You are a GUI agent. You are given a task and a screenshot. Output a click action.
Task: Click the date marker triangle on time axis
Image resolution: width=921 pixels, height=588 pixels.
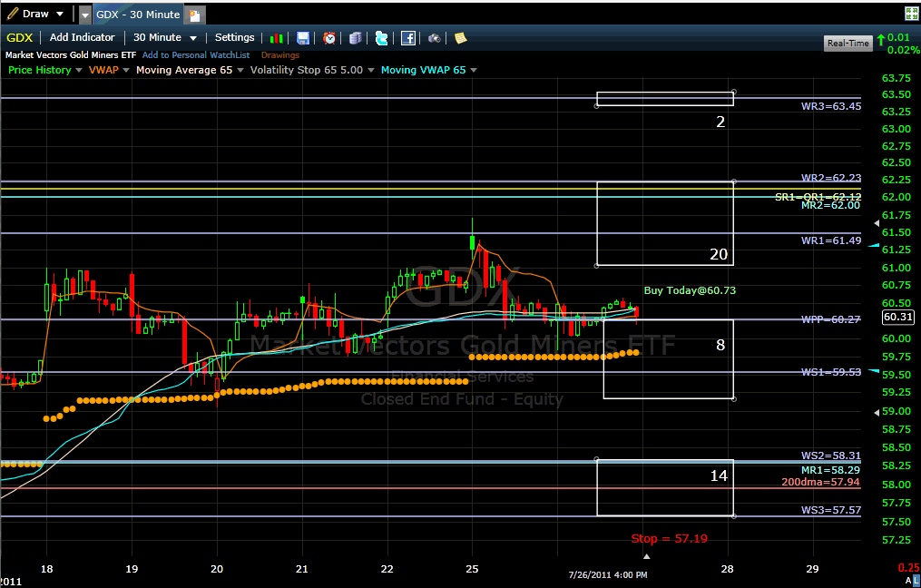[646, 556]
